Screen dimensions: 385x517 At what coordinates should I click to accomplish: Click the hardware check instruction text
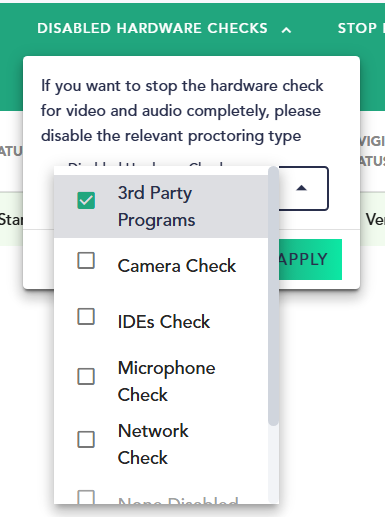pos(182,111)
